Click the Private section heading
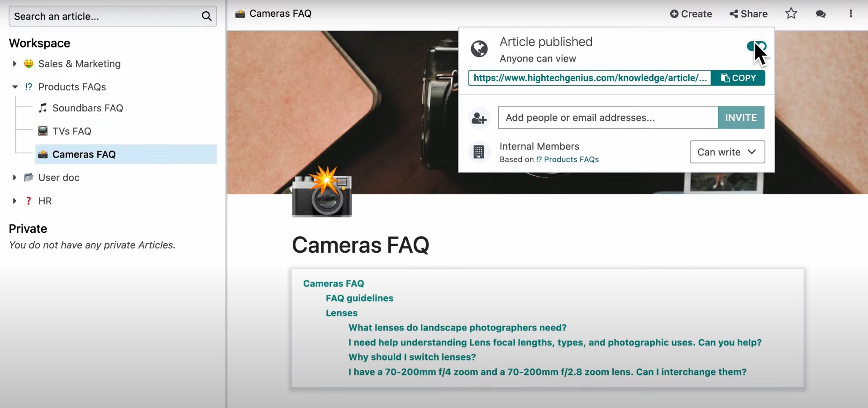The width and height of the screenshot is (868, 408). [x=28, y=229]
